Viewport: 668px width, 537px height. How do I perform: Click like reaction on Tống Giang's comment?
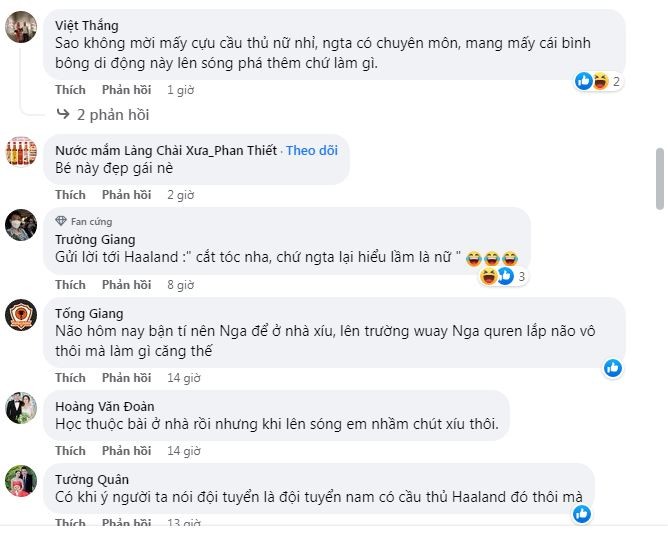[x=613, y=368]
